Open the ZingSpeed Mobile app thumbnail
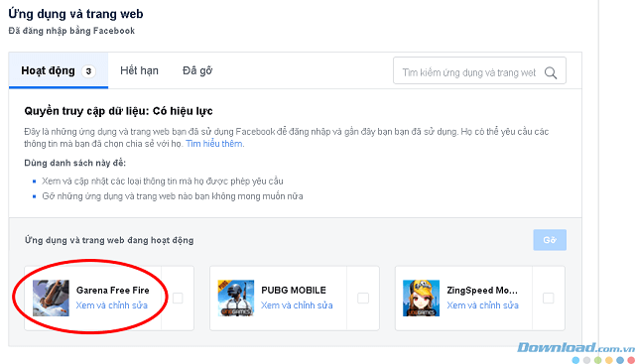The image size is (635, 364). pyautogui.click(x=421, y=298)
